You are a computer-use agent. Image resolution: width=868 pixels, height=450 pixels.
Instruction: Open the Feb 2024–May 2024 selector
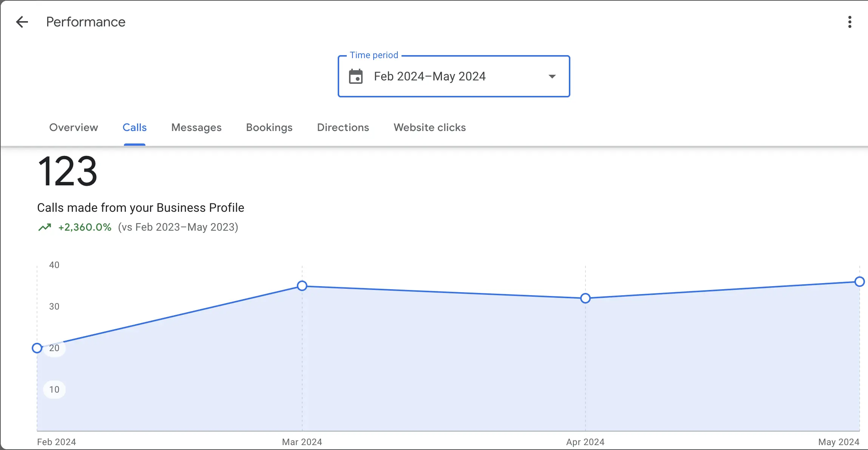(429, 77)
